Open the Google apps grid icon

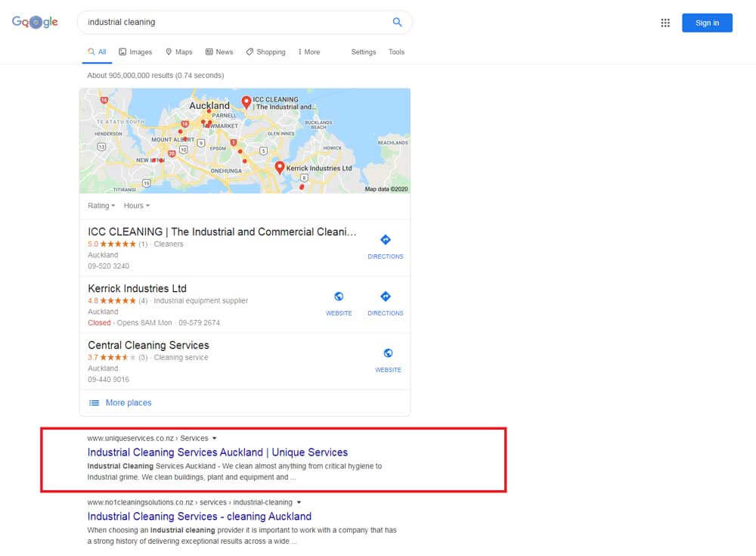click(x=665, y=23)
